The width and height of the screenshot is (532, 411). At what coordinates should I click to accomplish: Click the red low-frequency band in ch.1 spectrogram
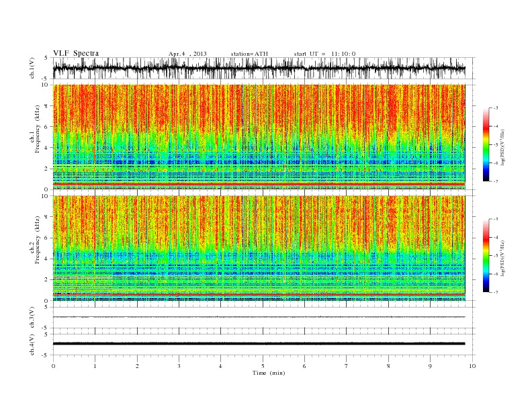tap(259, 184)
